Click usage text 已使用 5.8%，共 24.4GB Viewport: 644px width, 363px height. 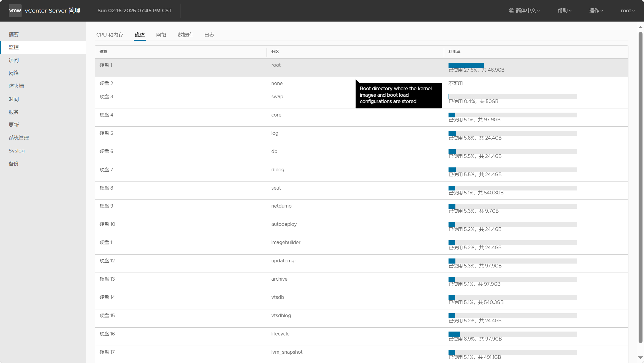tap(475, 138)
